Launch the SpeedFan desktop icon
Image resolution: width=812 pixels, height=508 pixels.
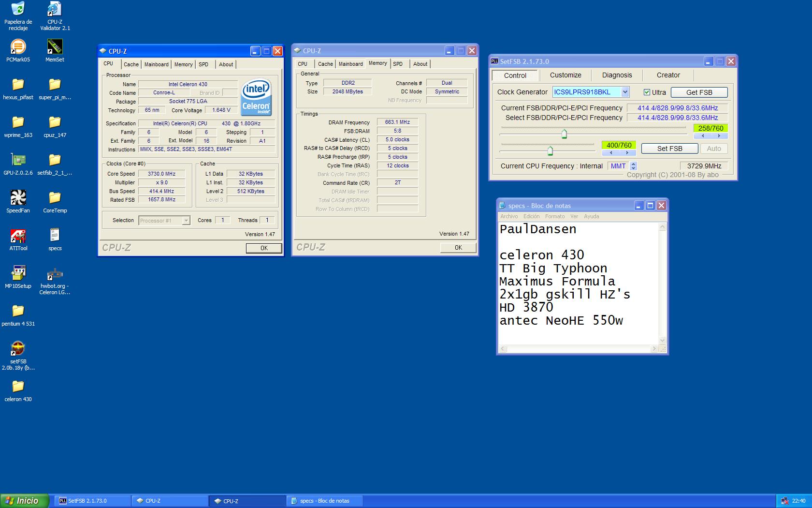pos(18,202)
